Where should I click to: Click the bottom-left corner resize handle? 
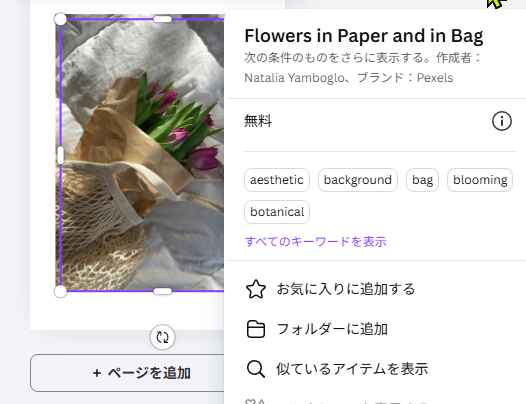coord(60,291)
